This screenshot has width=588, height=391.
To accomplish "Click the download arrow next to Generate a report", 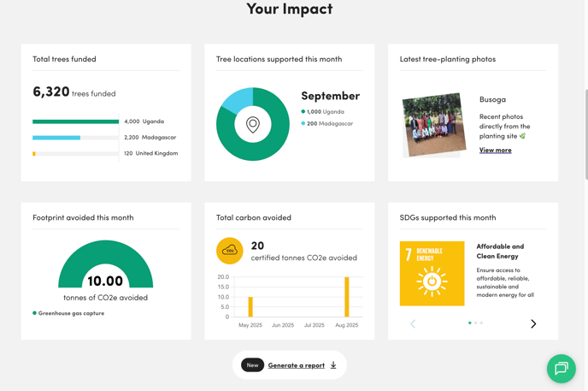I will (333, 365).
